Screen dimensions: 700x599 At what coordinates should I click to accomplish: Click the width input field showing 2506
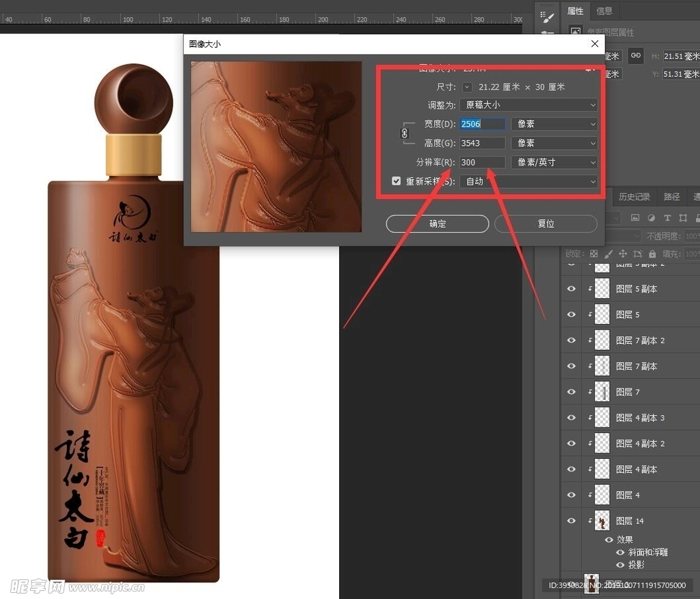482,124
